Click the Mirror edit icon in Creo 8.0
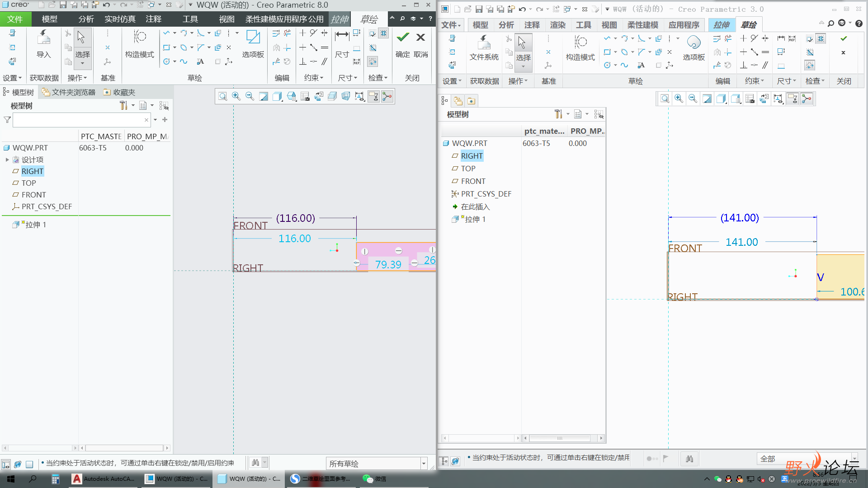 (x=276, y=47)
